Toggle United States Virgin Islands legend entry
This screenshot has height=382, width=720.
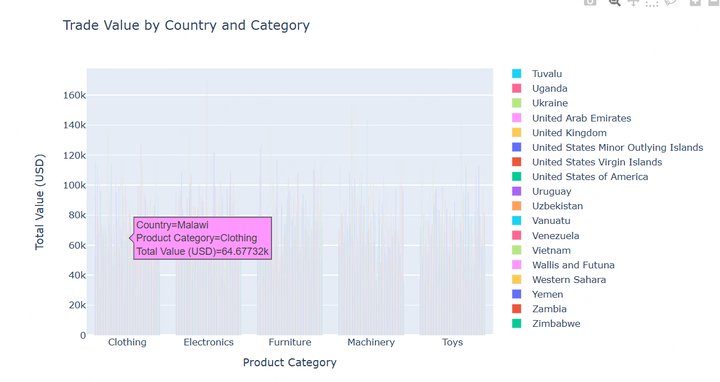(x=587, y=162)
